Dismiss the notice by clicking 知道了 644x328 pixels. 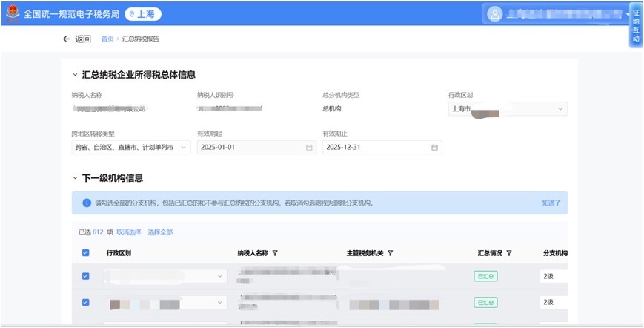tap(551, 203)
